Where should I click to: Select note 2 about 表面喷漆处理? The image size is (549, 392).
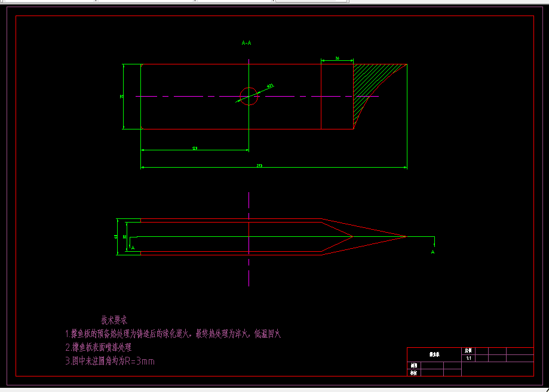(x=99, y=347)
